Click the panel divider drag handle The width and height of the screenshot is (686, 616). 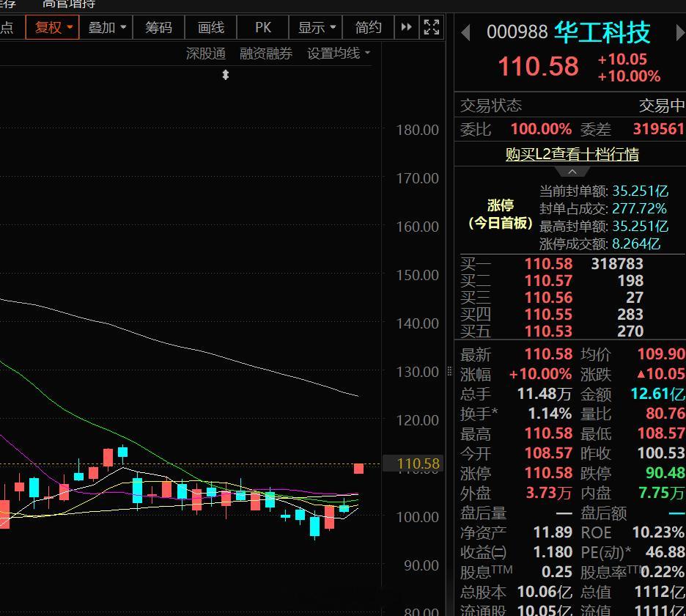coord(450,372)
